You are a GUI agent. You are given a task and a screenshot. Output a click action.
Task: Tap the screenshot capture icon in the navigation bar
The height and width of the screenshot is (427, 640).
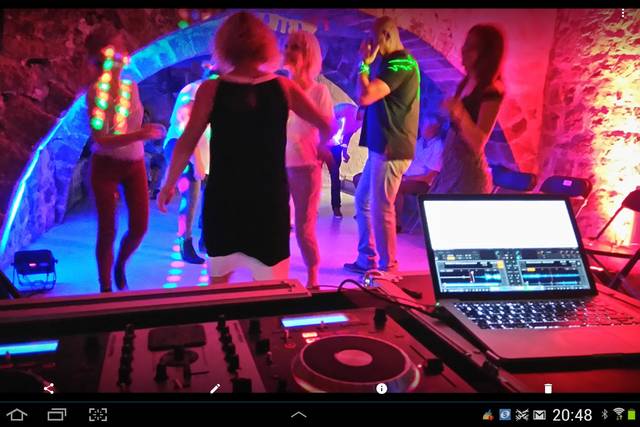98,415
